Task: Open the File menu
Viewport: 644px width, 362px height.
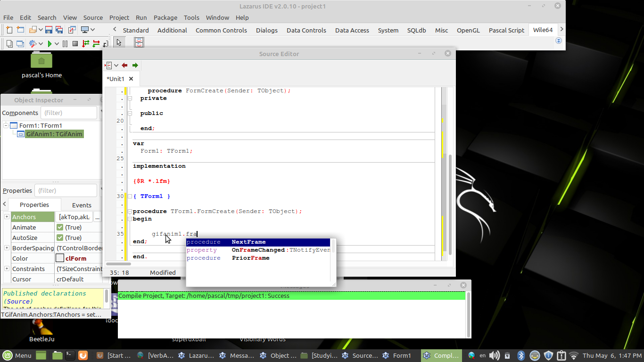Action: [8, 17]
